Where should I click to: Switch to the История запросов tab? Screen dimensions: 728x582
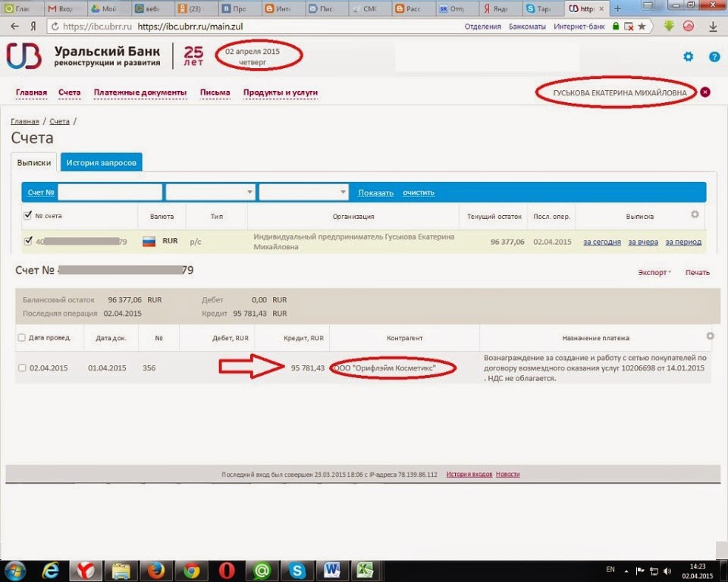pos(101,162)
